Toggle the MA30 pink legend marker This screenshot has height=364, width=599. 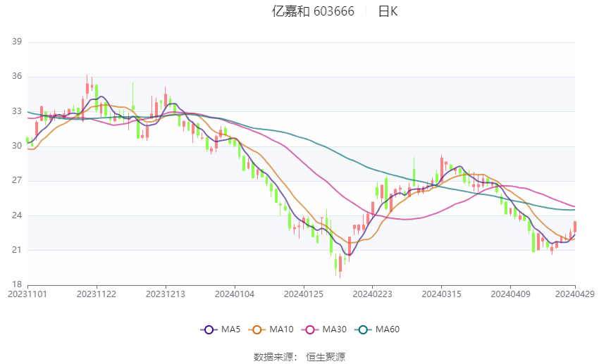pyautogui.click(x=310, y=330)
